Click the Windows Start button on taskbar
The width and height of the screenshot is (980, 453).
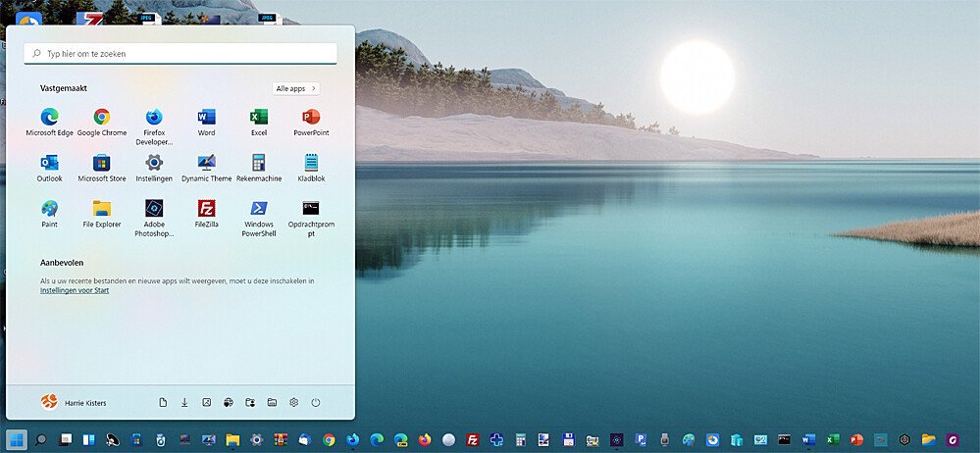(17, 440)
